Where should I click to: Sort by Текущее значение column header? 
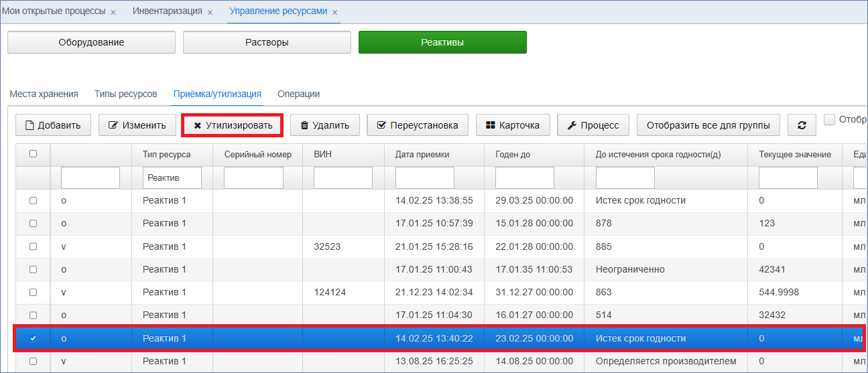point(795,155)
